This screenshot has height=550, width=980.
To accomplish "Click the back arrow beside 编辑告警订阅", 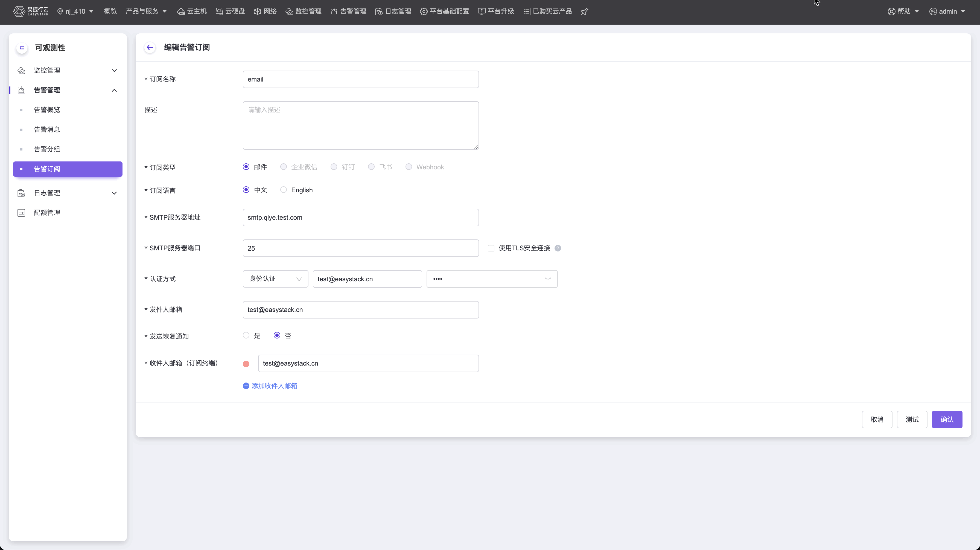I will tap(150, 48).
